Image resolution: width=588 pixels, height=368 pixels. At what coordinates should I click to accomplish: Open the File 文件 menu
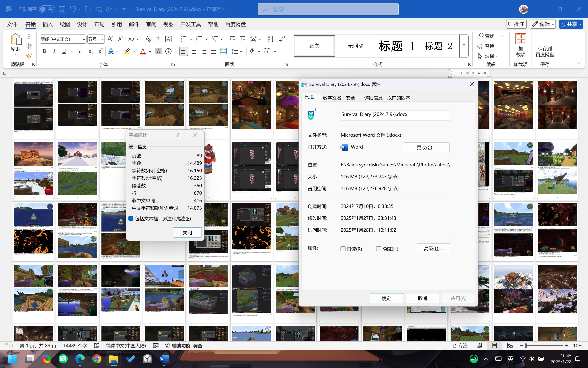pyautogui.click(x=12, y=24)
